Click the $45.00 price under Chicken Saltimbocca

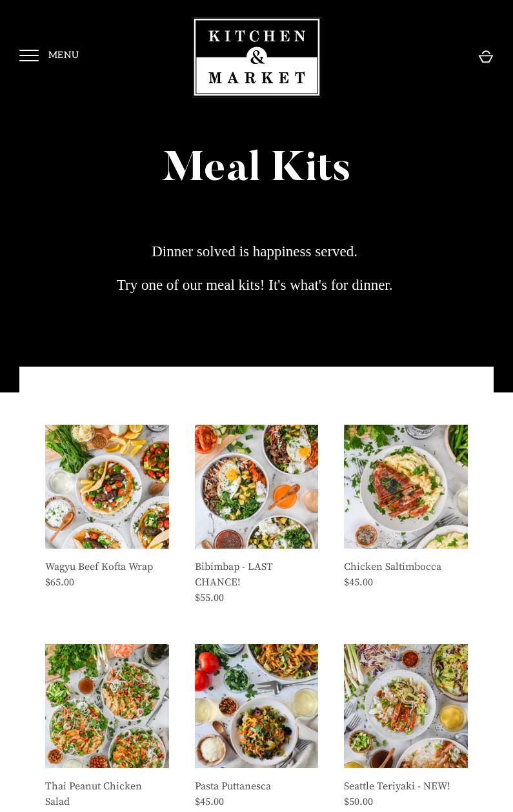coord(358,582)
